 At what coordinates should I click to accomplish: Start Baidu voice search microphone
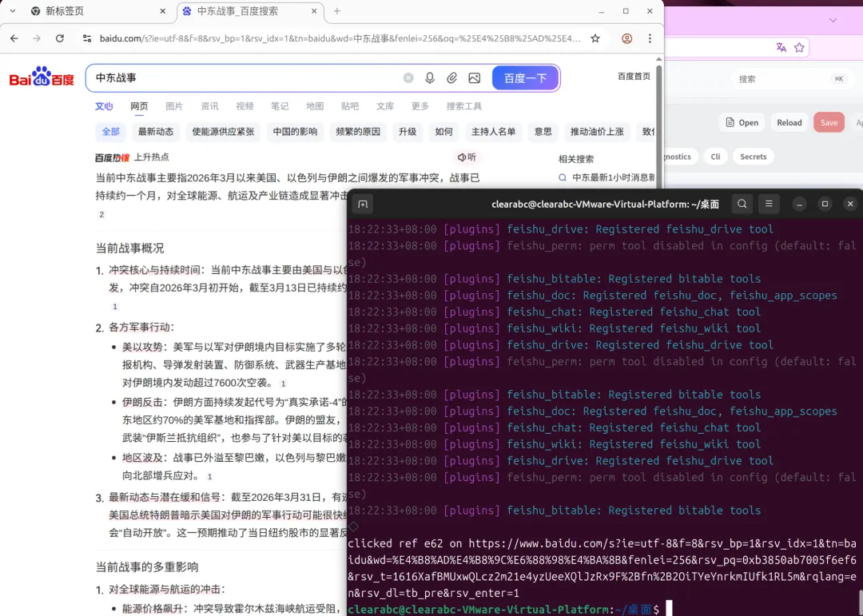pyautogui.click(x=430, y=78)
